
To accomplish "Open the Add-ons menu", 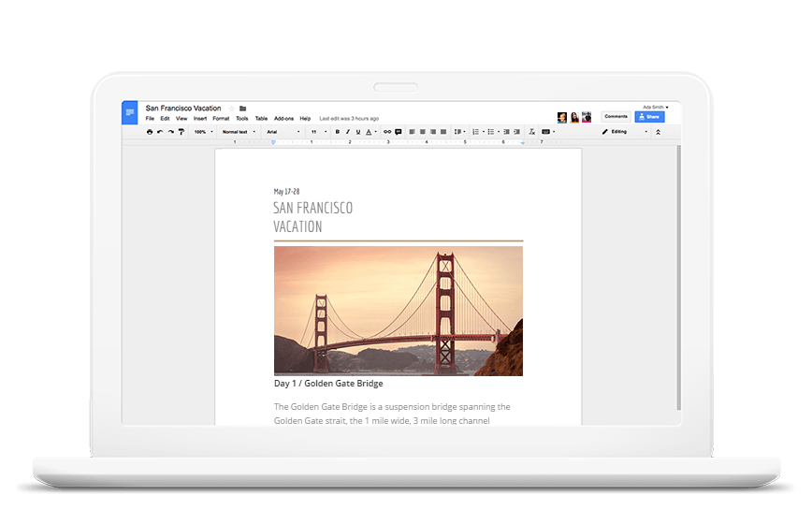I will (283, 119).
